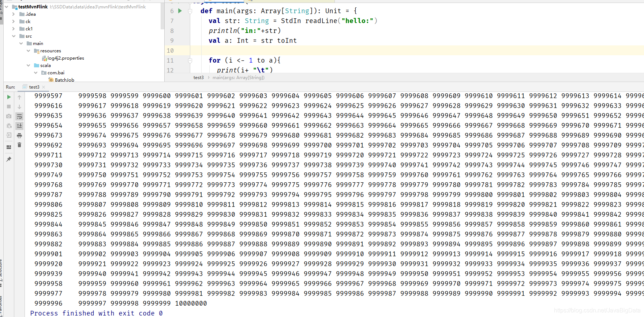The width and height of the screenshot is (644, 317).
Task: Close the test3 Run tab
Action: point(44,87)
